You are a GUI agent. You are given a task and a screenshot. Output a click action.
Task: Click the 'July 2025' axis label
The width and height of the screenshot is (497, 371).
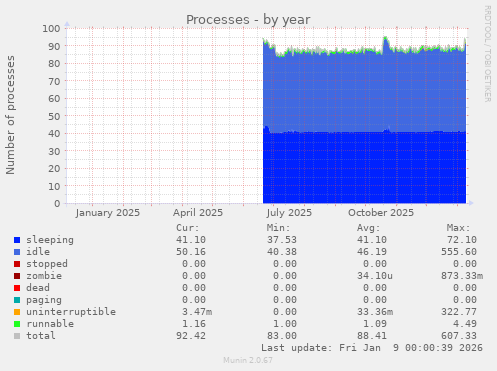(x=289, y=213)
